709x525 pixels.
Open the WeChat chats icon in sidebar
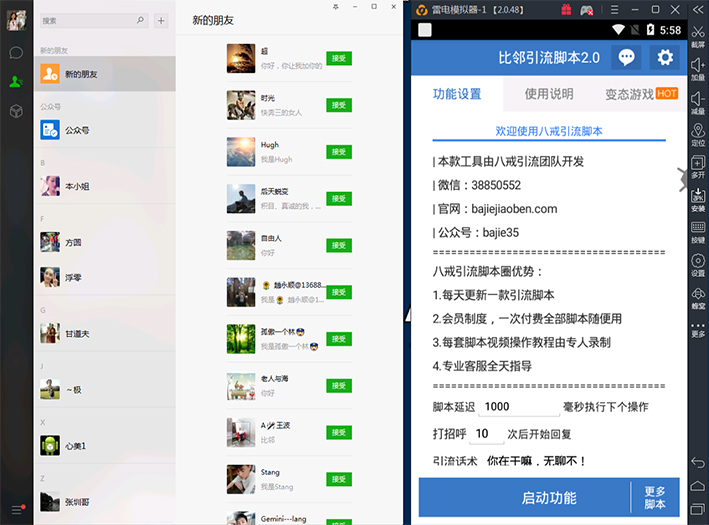16,52
